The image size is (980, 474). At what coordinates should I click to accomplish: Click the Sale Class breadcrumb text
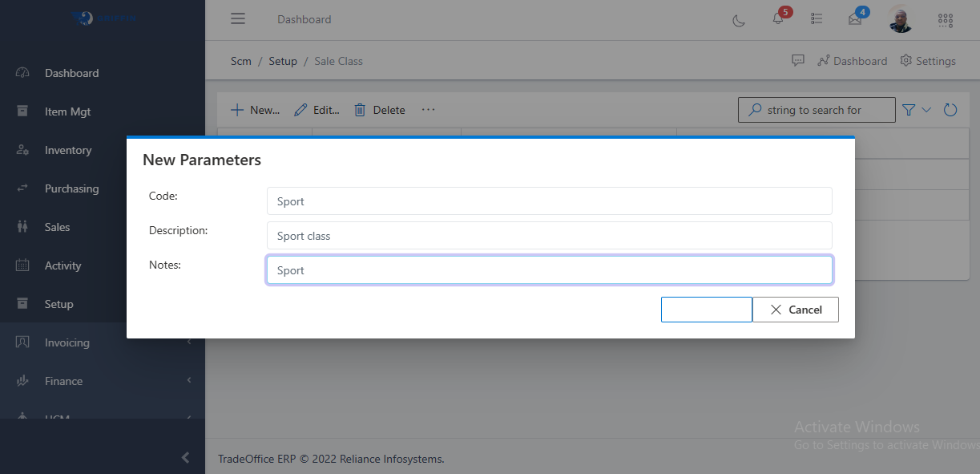coord(338,61)
